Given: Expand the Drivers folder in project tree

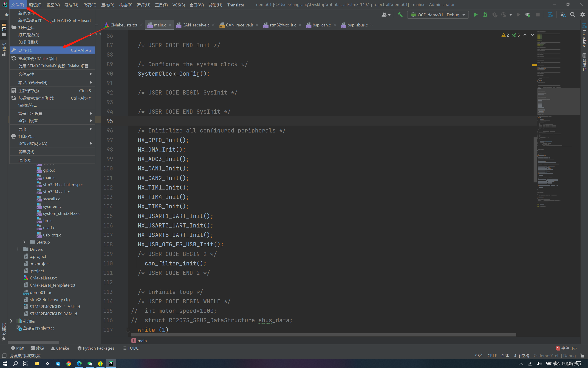Looking at the screenshot, I should (18, 249).
